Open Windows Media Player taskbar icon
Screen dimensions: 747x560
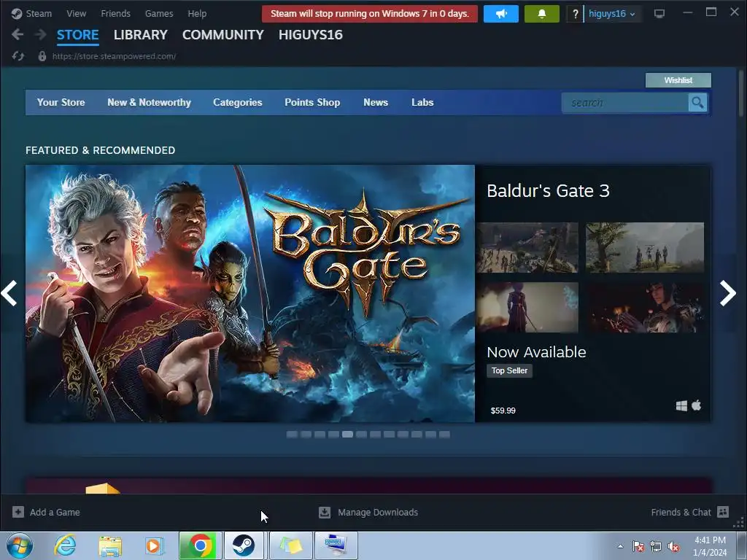[155, 545]
